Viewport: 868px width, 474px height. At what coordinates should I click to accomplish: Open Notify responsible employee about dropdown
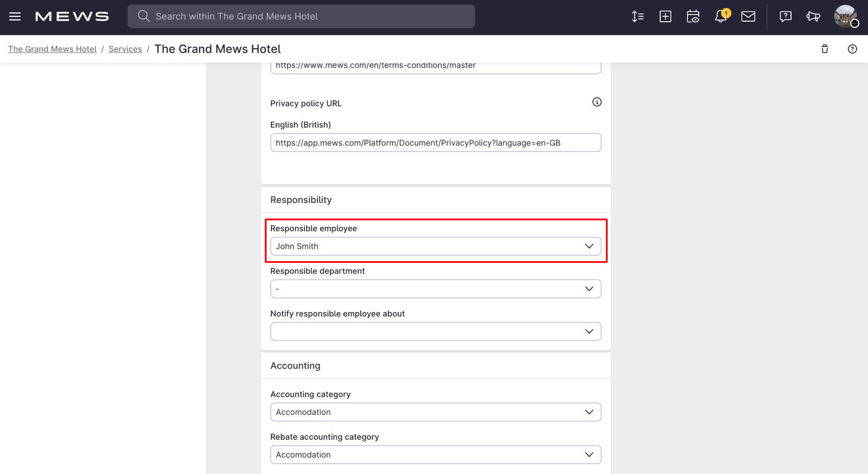coord(435,331)
